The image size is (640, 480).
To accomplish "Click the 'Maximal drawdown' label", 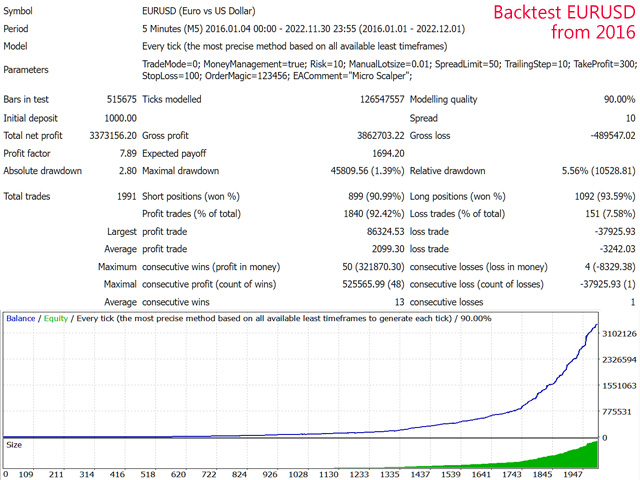I will 180,171.
